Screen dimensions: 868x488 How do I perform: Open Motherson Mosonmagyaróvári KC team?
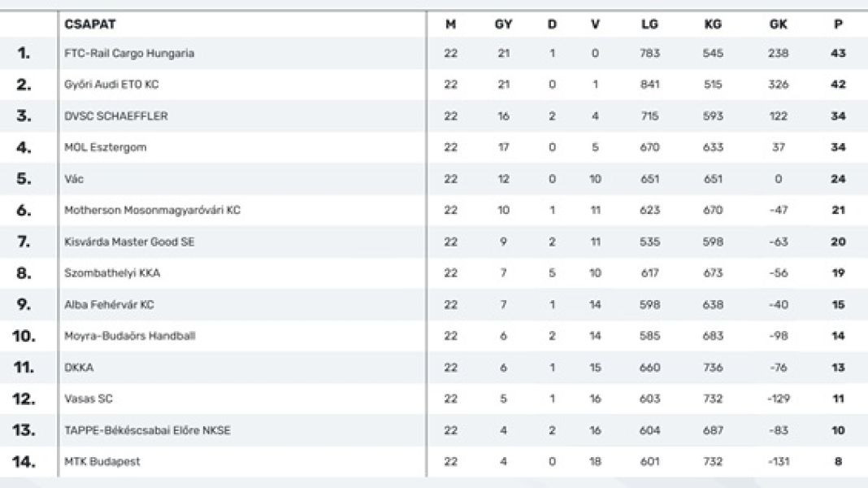152,211
